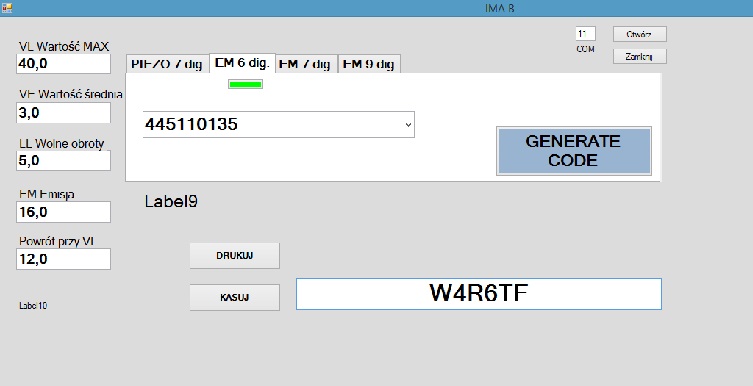This screenshot has width=753, height=386.
Task: Select the EM 6 dig. tab
Action: pos(243,63)
